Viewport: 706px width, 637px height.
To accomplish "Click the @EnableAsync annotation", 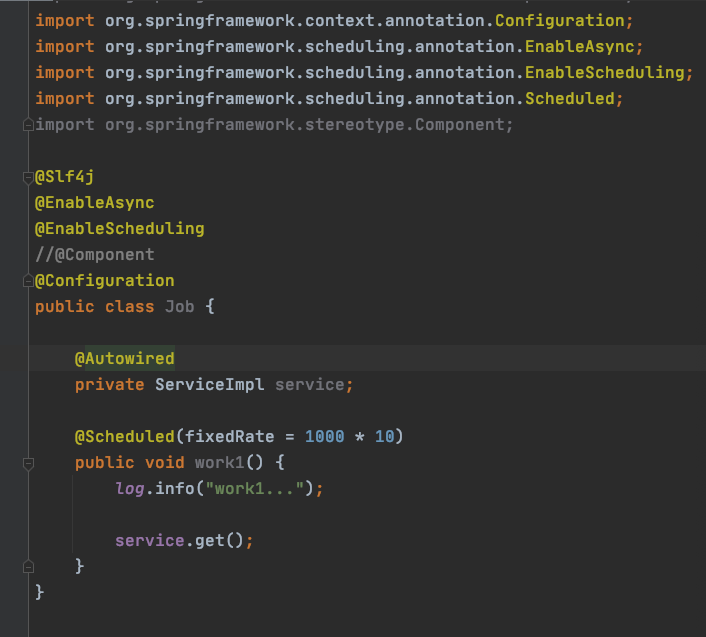I will [95, 203].
